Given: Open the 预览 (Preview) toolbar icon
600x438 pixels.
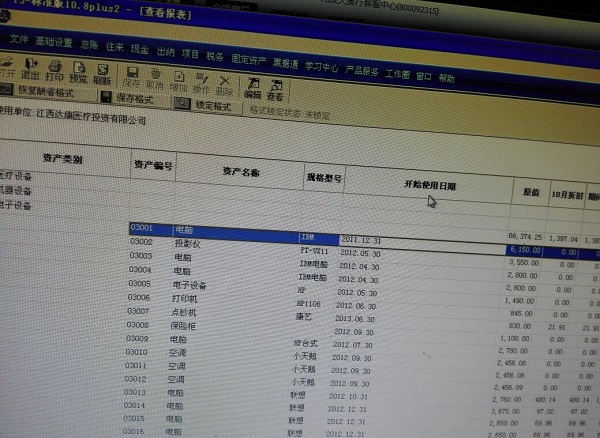Looking at the screenshot, I should click(78, 73).
